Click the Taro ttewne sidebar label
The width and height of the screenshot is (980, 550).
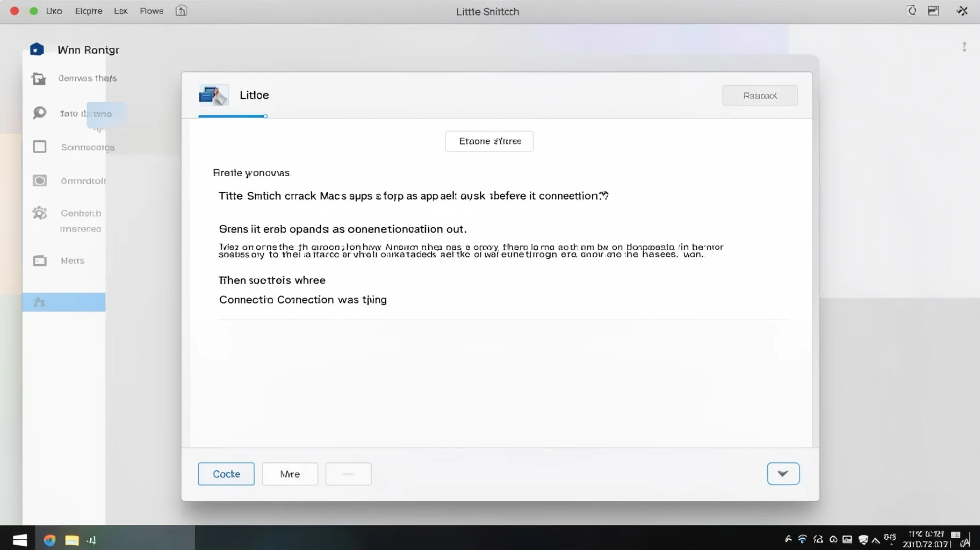[86, 113]
